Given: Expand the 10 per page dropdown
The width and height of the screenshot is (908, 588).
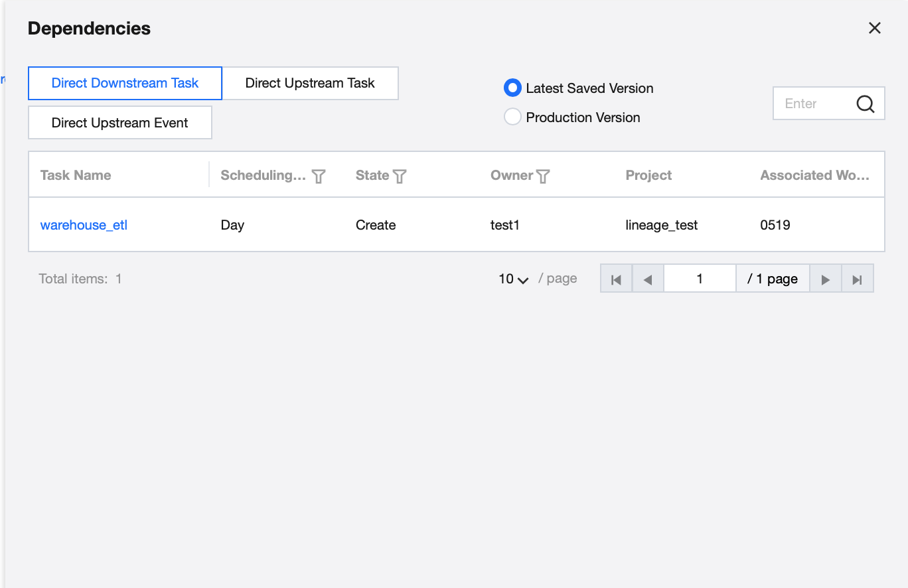Looking at the screenshot, I should click(x=514, y=279).
